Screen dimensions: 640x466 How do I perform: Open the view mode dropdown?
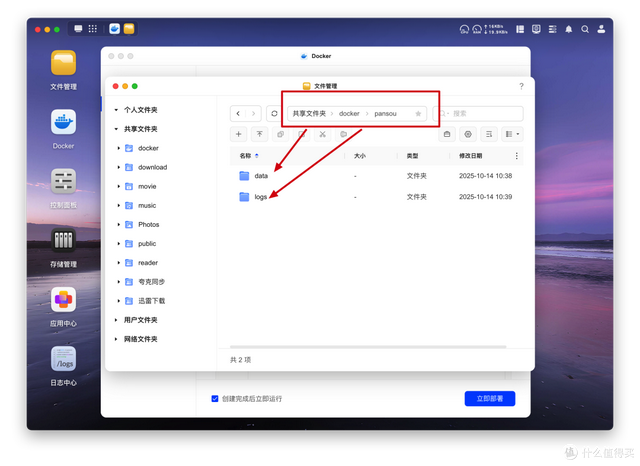pyautogui.click(x=512, y=134)
